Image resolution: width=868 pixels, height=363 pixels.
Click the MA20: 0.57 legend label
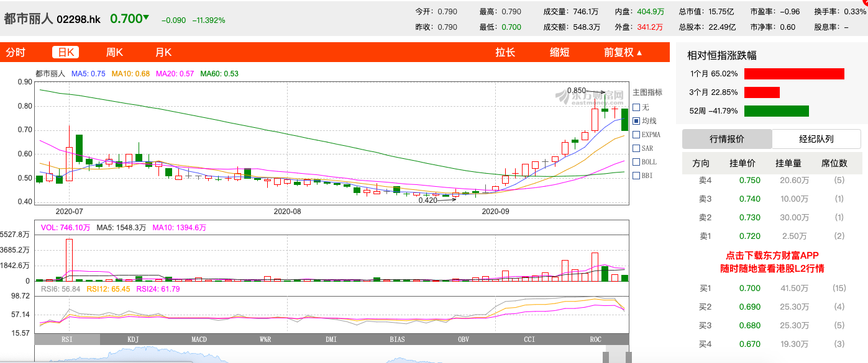tap(175, 73)
